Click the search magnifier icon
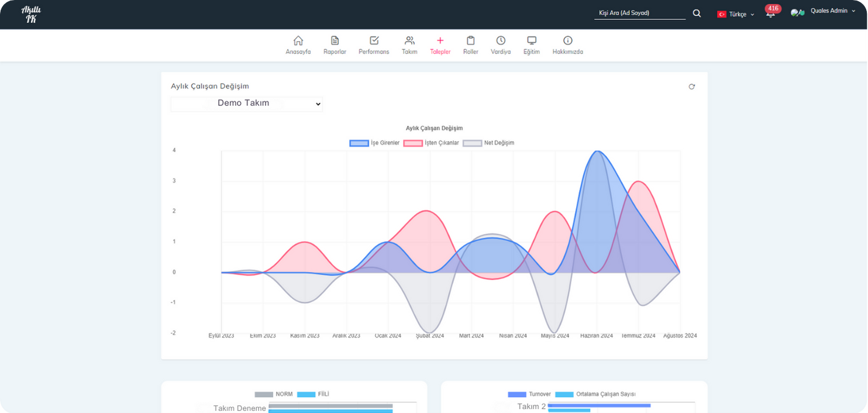 697,13
